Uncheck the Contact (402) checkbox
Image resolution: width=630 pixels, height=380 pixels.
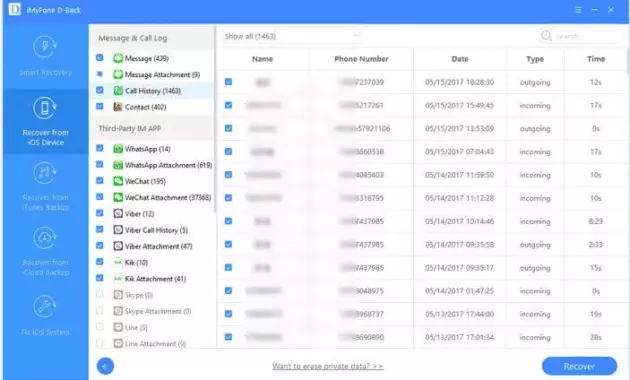coord(100,106)
